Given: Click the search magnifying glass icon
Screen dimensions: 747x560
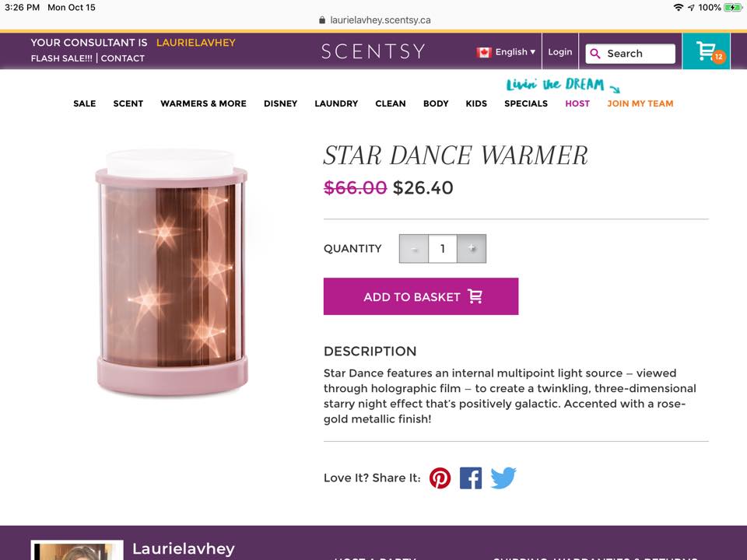Looking at the screenshot, I should coord(595,54).
